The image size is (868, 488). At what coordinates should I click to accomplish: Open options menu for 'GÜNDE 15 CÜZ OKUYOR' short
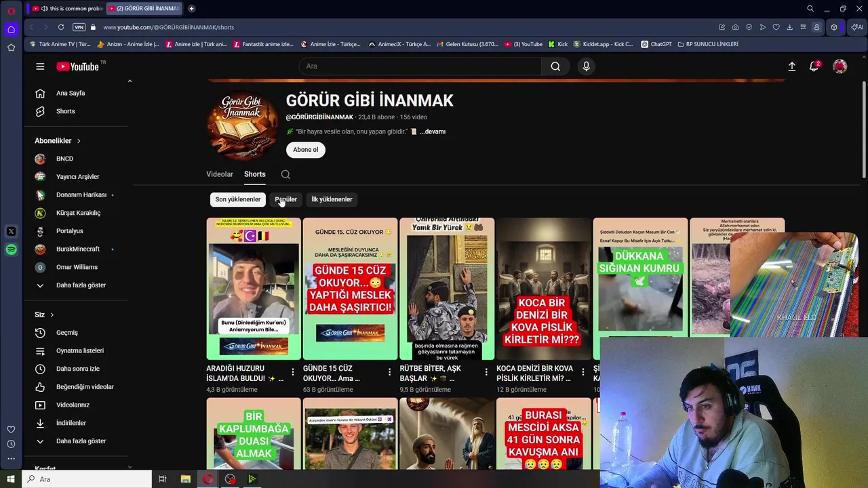pyautogui.click(x=389, y=372)
